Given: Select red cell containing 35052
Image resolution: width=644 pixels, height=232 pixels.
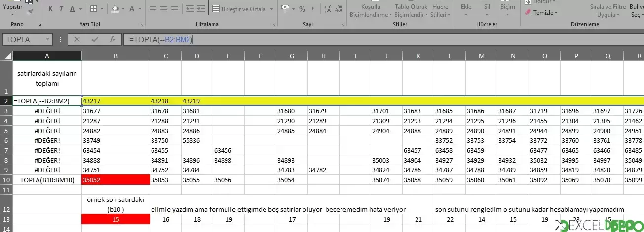Looking at the screenshot, I should [x=115, y=180].
